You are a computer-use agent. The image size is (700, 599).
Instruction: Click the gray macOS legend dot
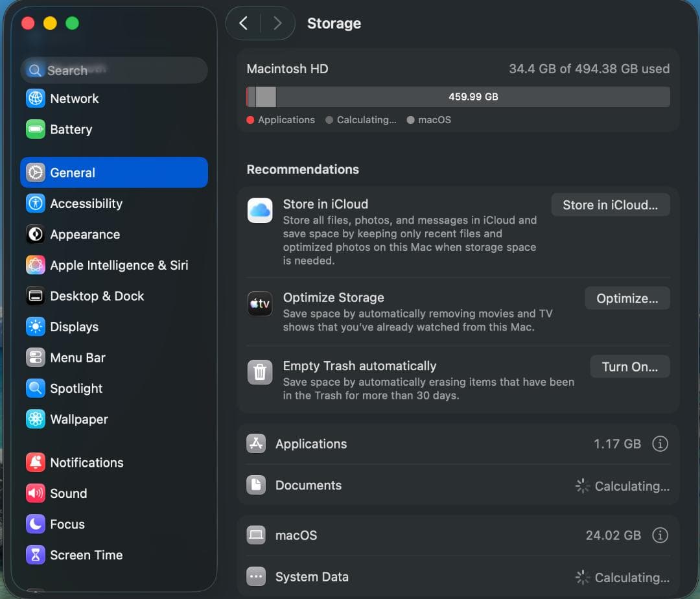coord(411,120)
